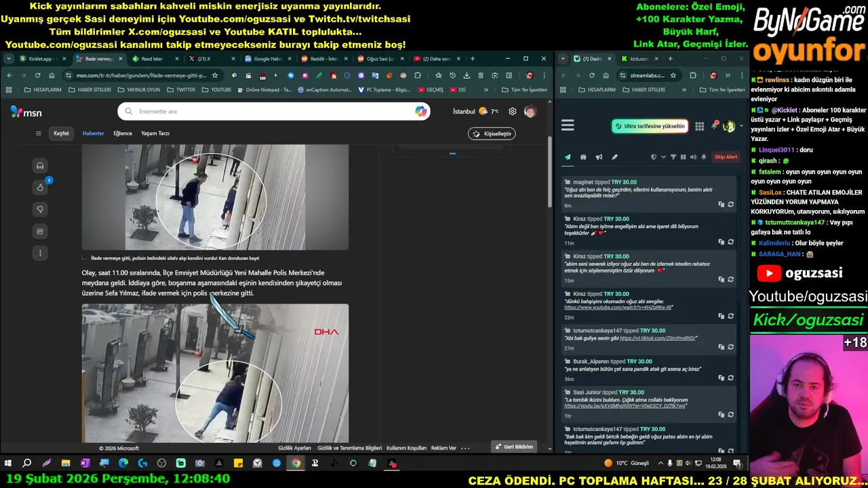This screenshot has width=868, height=488.
Task: Open MSN settings gear
Action: (x=513, y=111)
